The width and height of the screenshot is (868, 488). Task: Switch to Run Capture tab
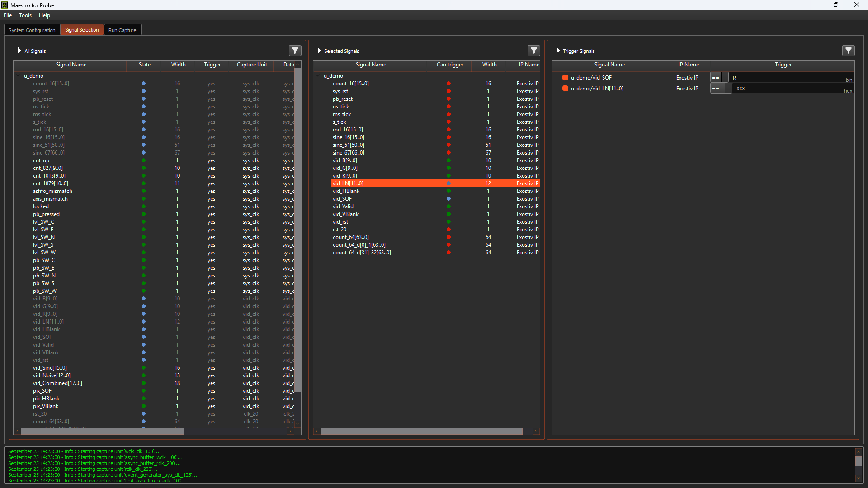point(123,30)
